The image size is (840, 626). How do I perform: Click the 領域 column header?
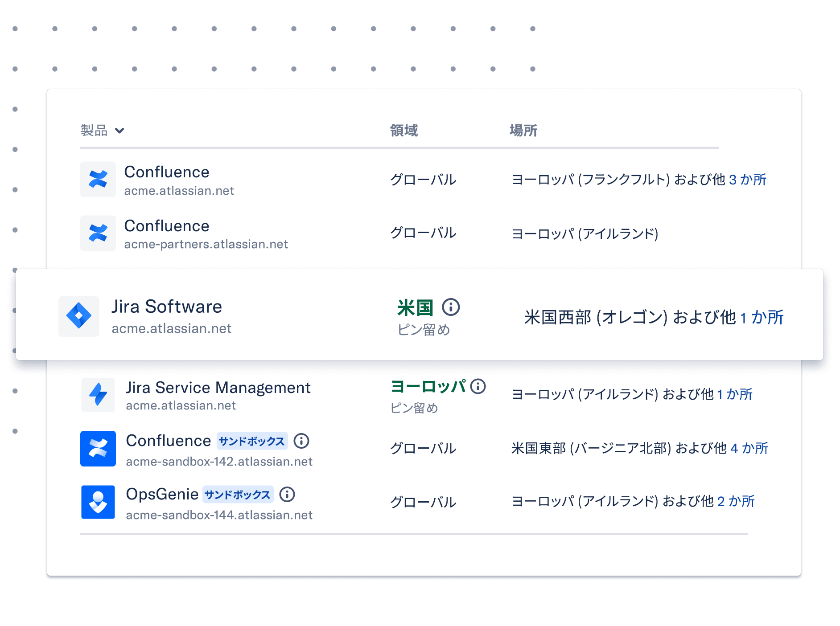pos(404,131)
